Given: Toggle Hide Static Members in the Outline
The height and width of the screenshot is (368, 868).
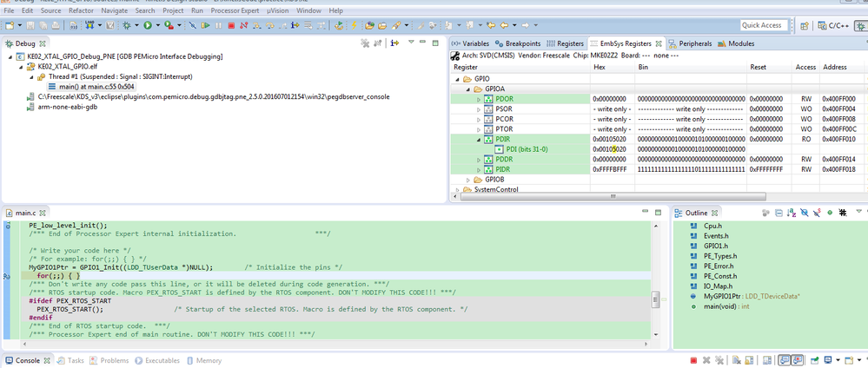Looking at the screenshot, I should click(x=817, y=212).
